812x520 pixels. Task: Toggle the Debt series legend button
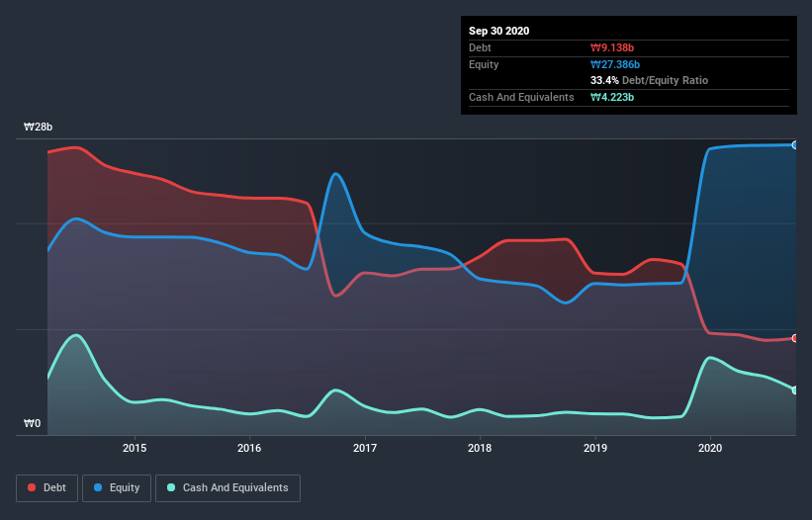pos(46,488)
